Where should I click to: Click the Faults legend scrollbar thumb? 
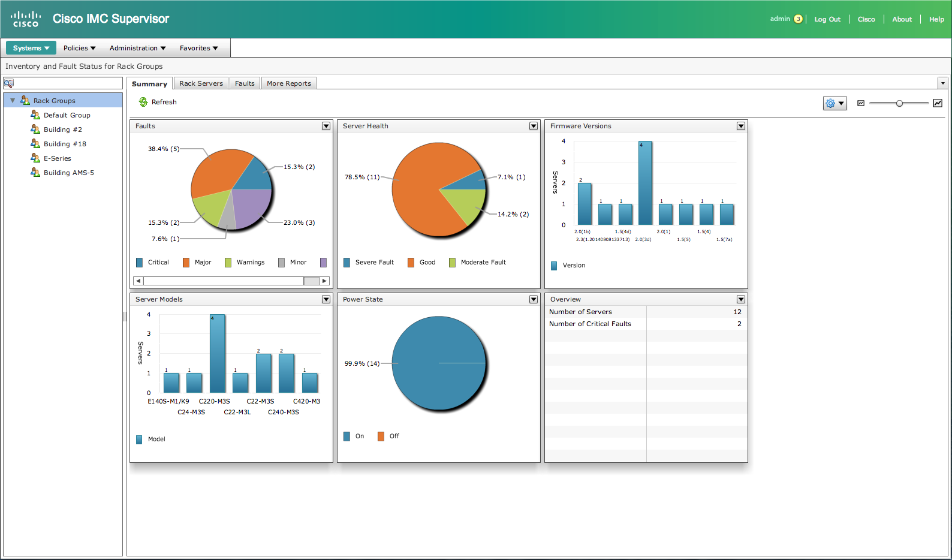(x=312, y=281)
